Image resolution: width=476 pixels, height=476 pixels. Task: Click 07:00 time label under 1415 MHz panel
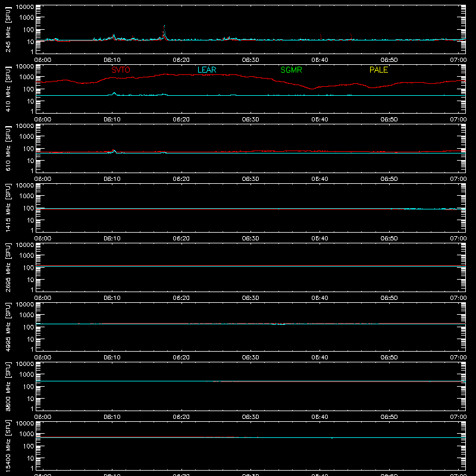458,239
